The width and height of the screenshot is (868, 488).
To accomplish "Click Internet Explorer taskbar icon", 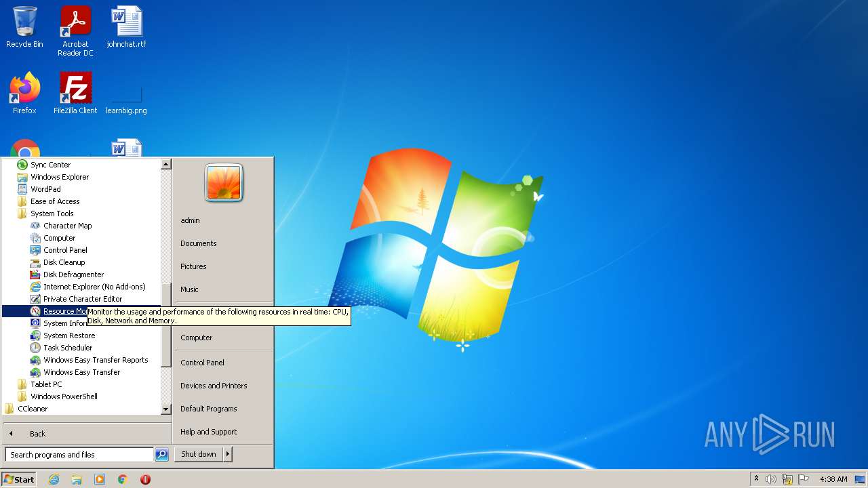I will pos(54,479).
